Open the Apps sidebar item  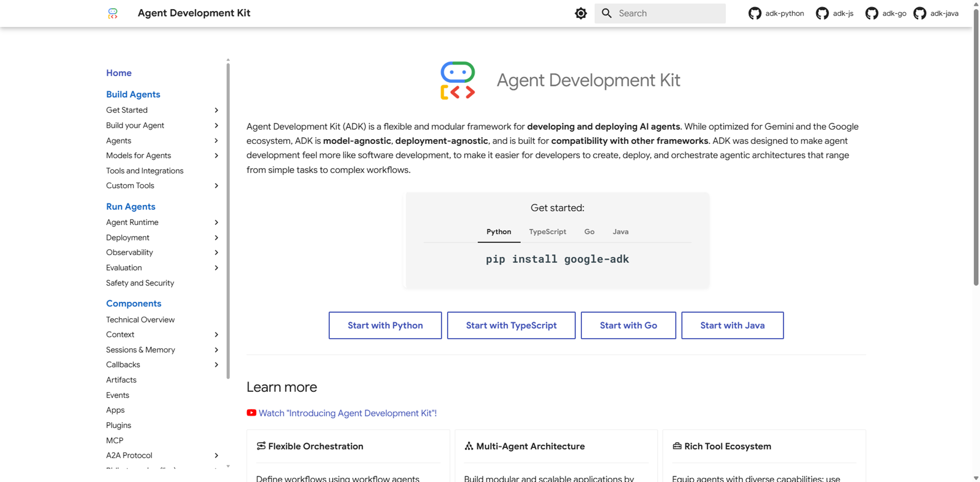tap(116, 410)
